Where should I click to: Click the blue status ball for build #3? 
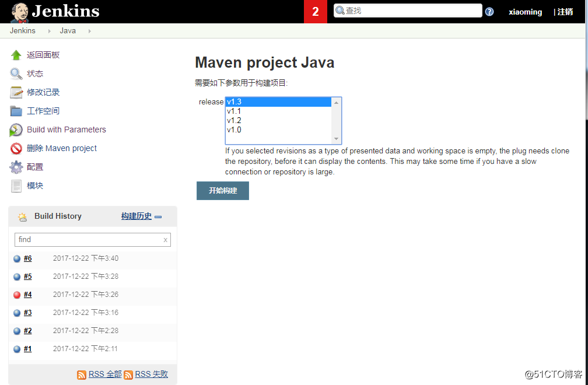coord(17,313)
